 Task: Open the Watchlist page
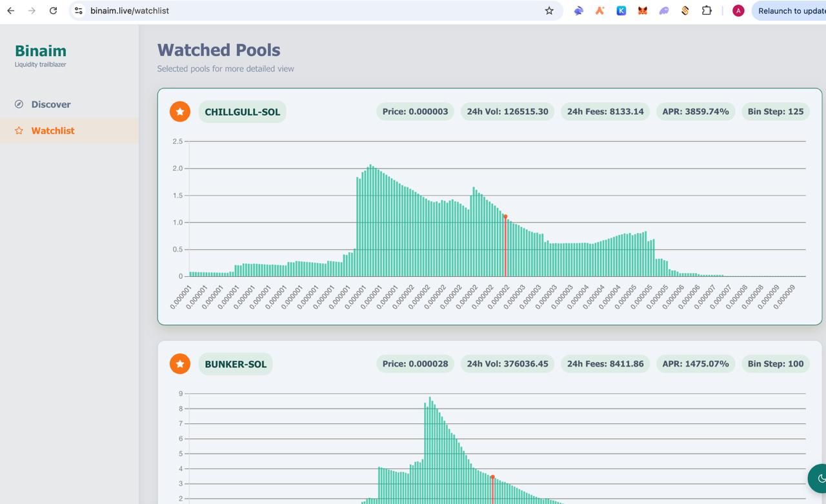(x=69, y=131)
